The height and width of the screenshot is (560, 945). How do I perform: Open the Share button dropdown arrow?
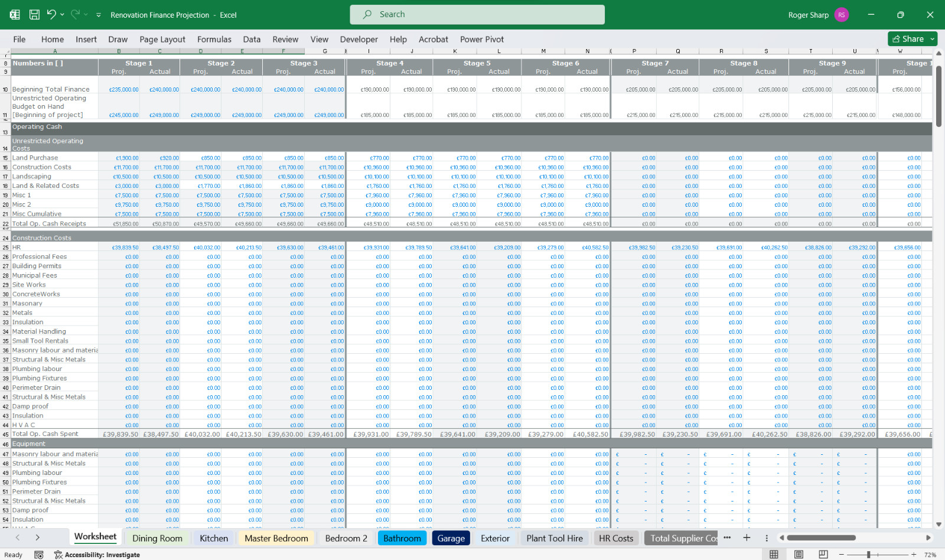(x=933, y=39)
